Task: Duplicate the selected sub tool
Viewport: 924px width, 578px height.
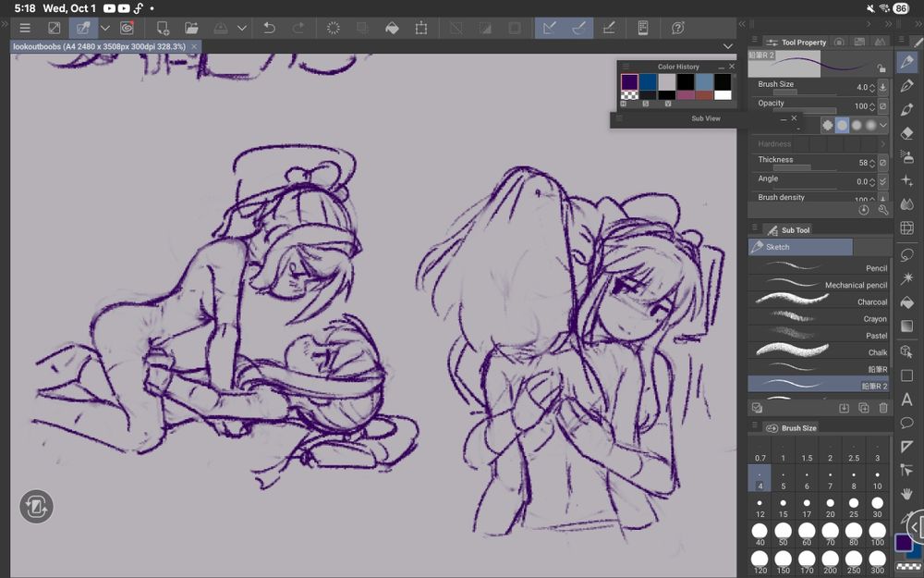Action: pyautogui.click(x=863, y=408)
